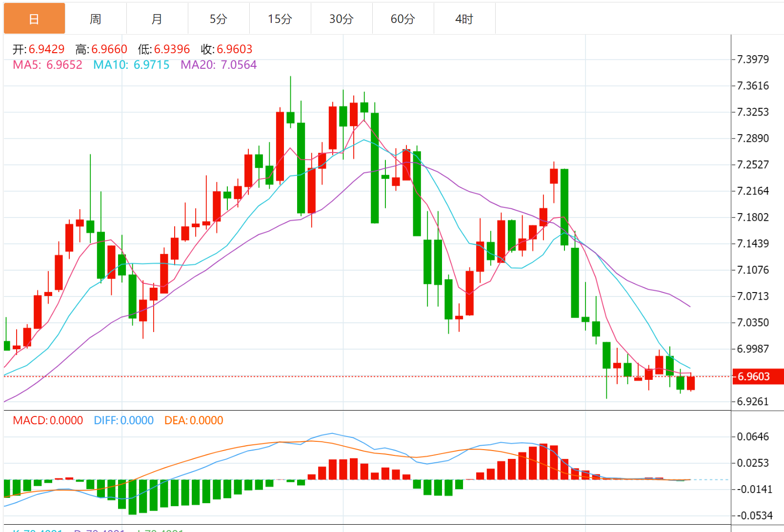Click the 7.3979 price axis label
This screenshot has width=784, height=532.
pos(753,59)
